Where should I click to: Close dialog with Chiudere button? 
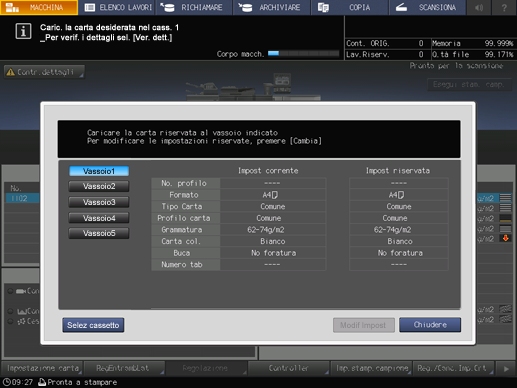(430, 325)
